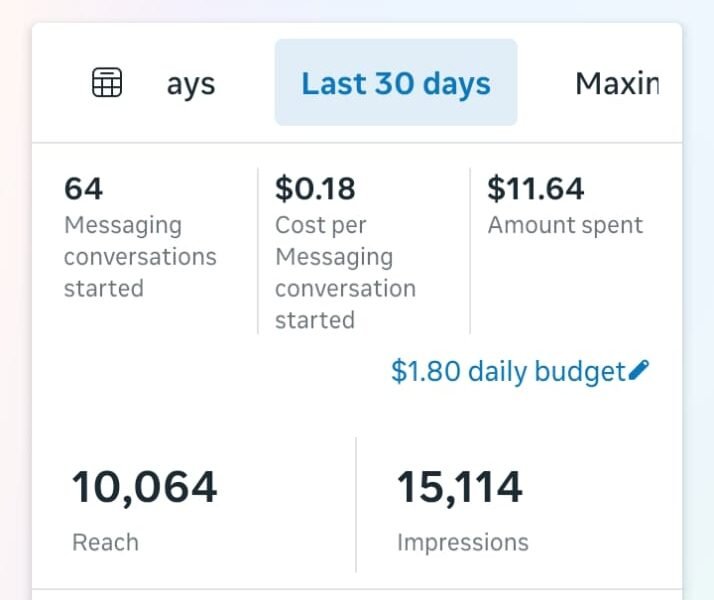Click the 15,114 impressions number

[x=459, y=488]
